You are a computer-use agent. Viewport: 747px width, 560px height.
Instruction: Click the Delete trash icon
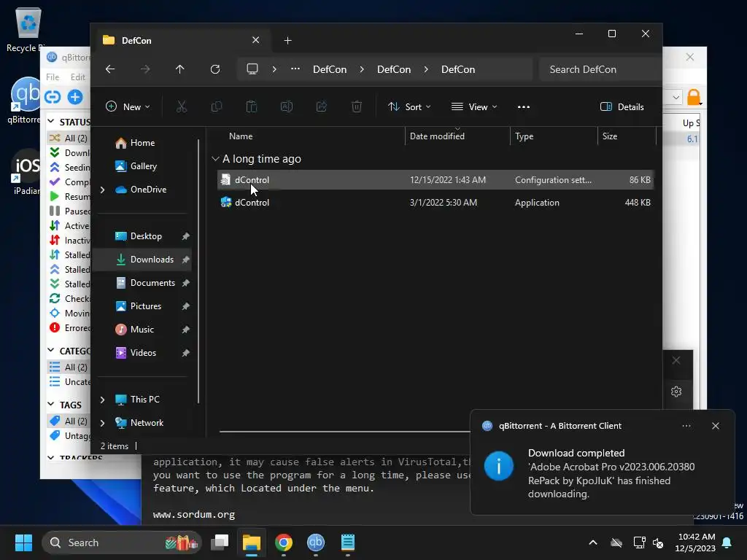click(x=356, y=106)
